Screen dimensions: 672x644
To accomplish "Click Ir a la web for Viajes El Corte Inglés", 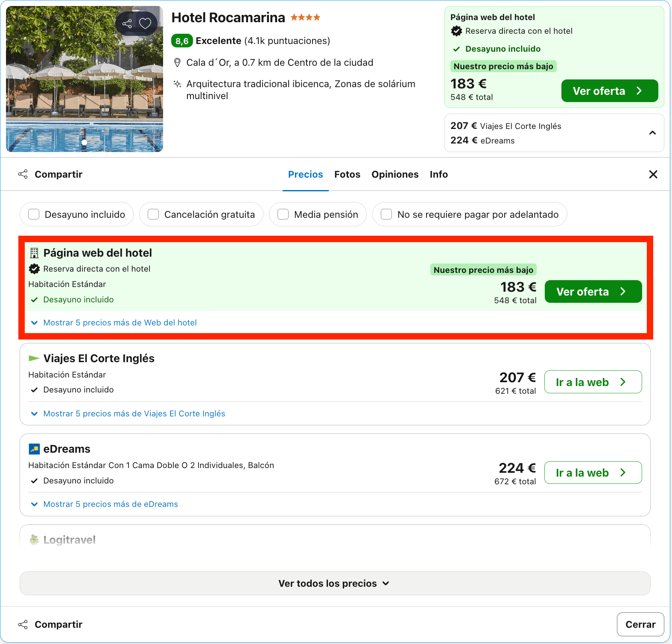I will (x=593, y=382).
